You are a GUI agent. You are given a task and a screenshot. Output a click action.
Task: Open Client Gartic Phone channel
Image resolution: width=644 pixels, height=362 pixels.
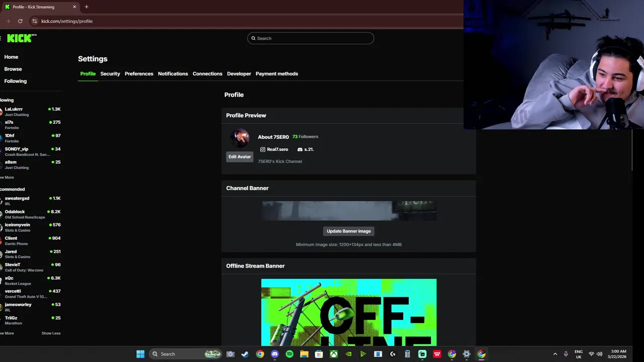30,241
